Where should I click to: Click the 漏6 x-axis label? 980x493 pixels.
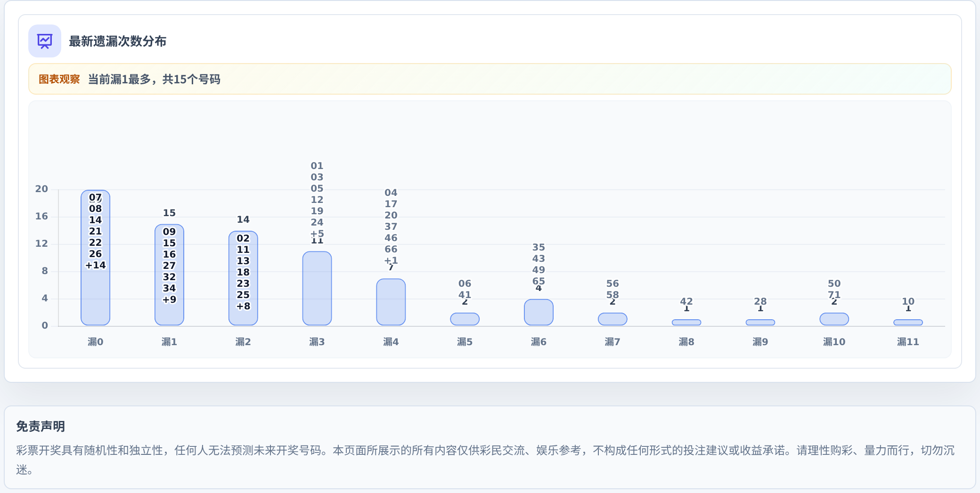coord(539,342)
